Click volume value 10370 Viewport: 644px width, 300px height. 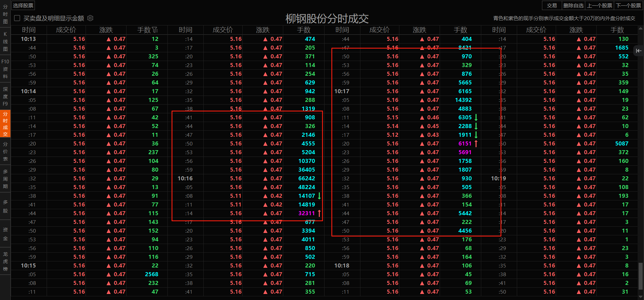(x=306, y=161)
